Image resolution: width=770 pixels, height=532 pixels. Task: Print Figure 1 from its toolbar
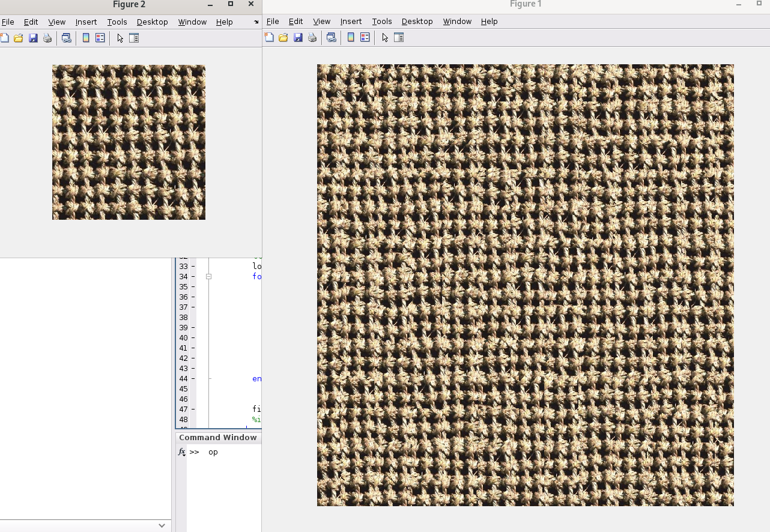(x=312, y=37)
